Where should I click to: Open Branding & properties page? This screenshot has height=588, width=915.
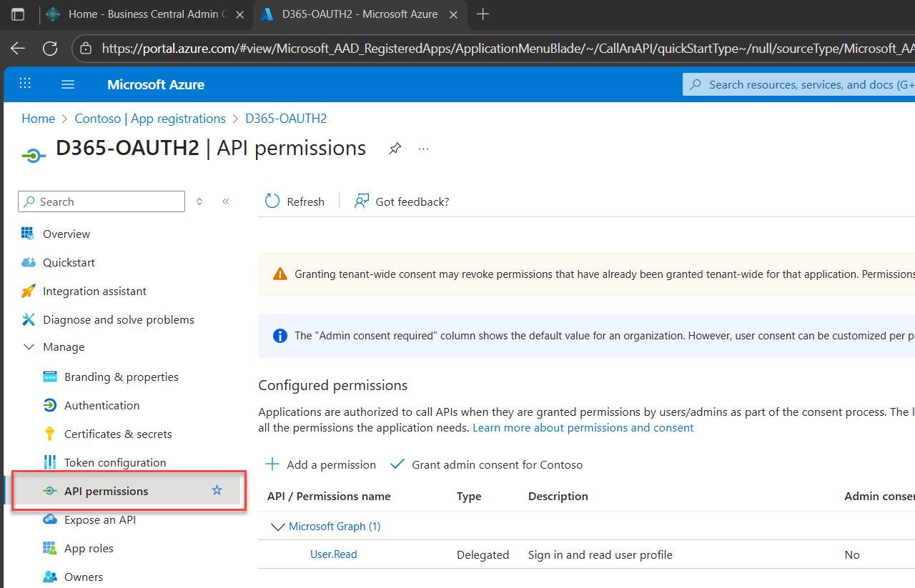coord(122,377)
